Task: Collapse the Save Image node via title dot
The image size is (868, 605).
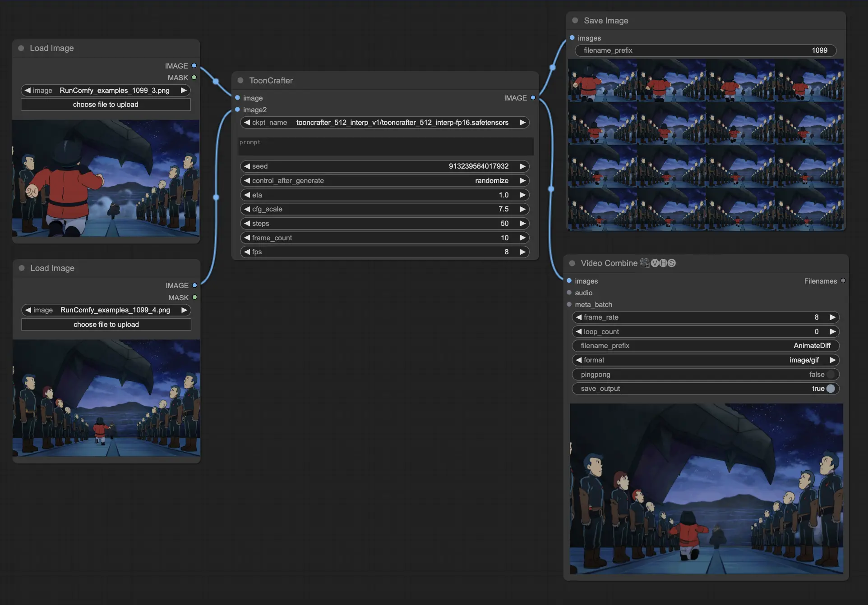Action: point(575,20)
